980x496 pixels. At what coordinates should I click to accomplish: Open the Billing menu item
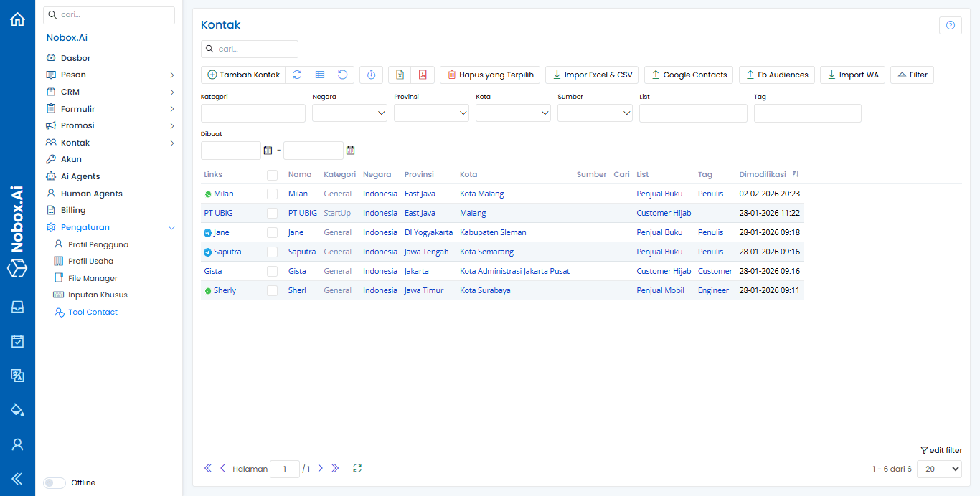(72, 209)
